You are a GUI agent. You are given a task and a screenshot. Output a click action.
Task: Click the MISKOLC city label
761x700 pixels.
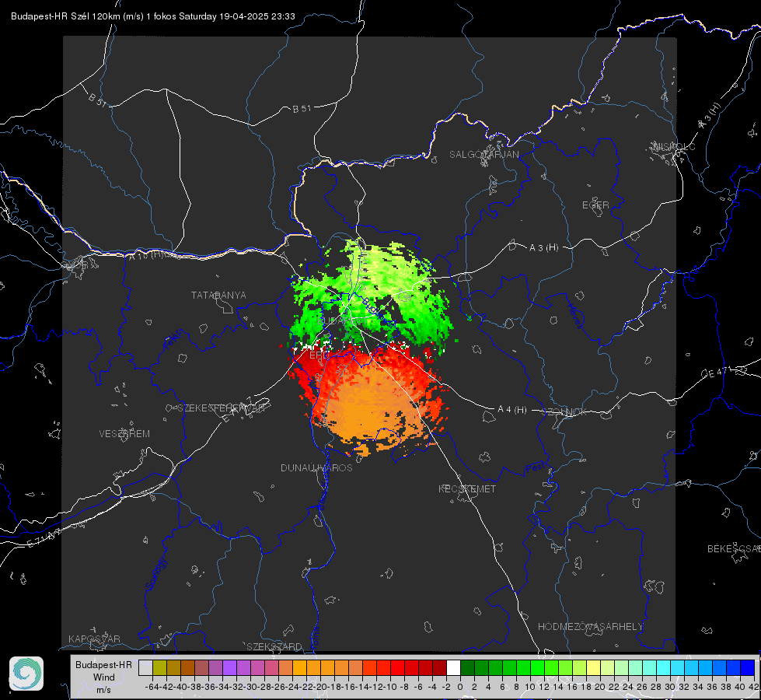pos(674,146)
